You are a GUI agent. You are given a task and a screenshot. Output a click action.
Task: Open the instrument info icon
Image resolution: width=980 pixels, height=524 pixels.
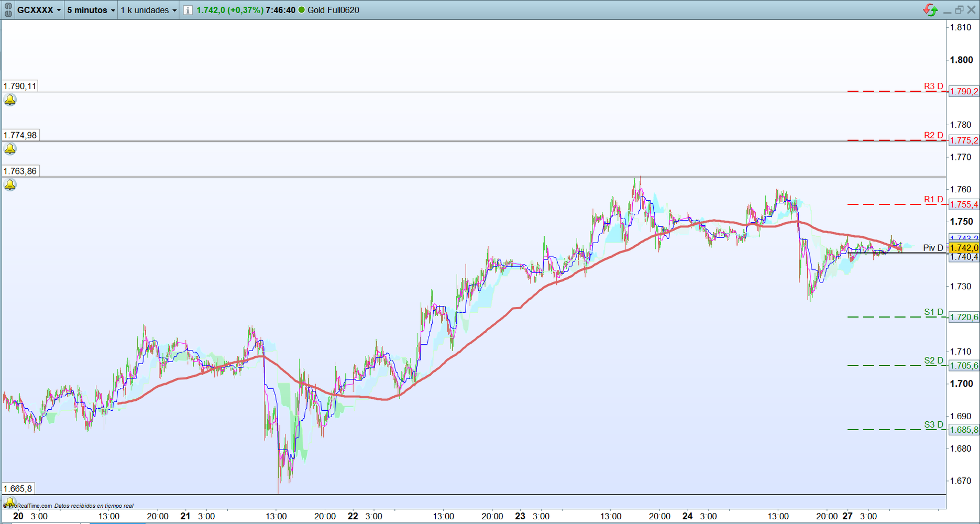tap(188, 10)
